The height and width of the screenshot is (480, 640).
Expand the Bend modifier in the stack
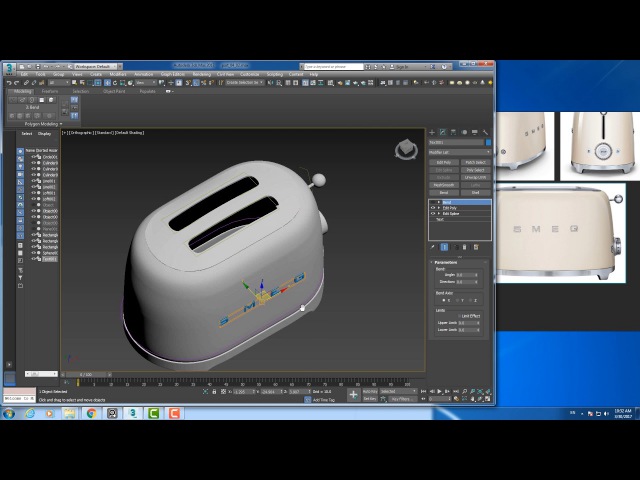[439, 202]
